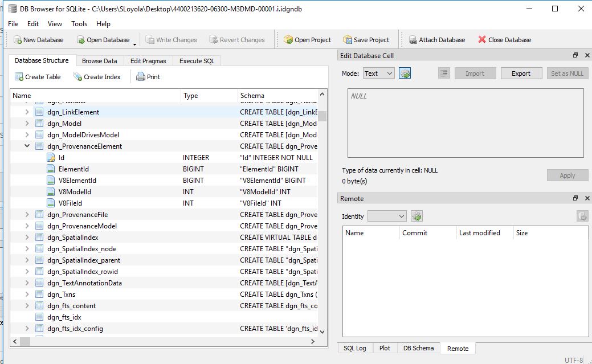Expand the dgn_Model table node
Image resolution: width=592 pixels, height=364 pixels.
pyautogui.click(x=27, y=123)
